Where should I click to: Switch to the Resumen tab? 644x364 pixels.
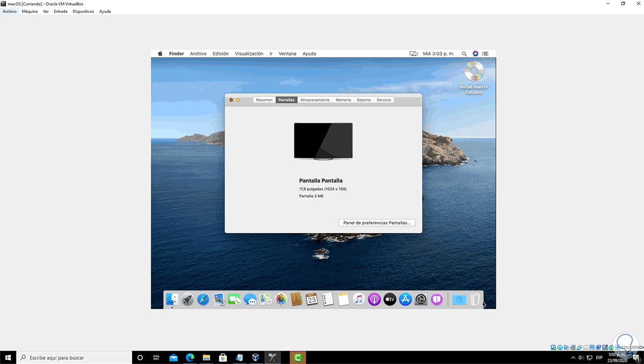(264, 100)
